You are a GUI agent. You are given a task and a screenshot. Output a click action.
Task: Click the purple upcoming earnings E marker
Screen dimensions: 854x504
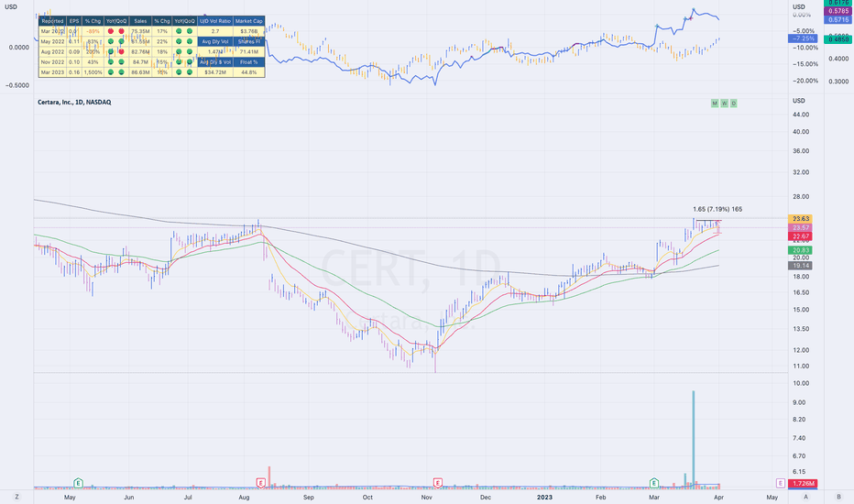pyautogui.click(x=781, y=483)
